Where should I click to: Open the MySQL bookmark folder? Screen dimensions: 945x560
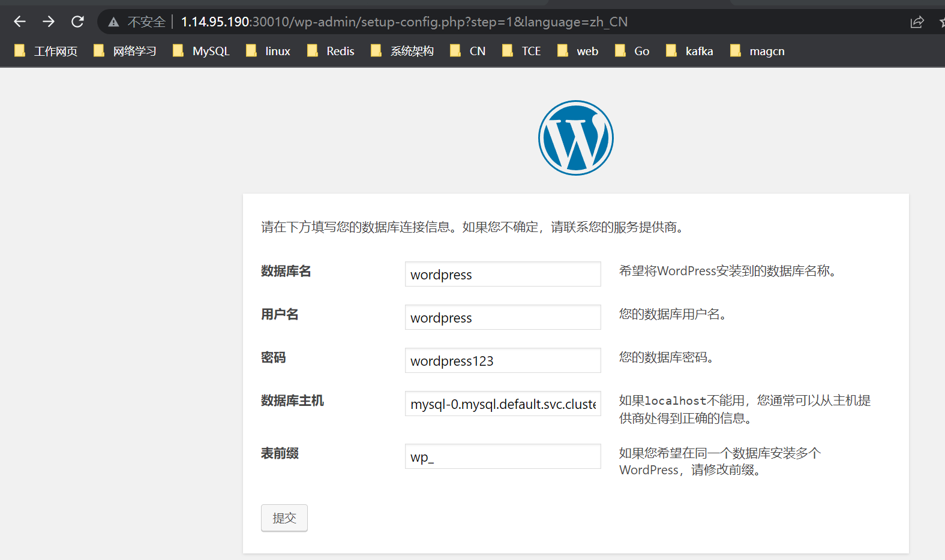201,51
